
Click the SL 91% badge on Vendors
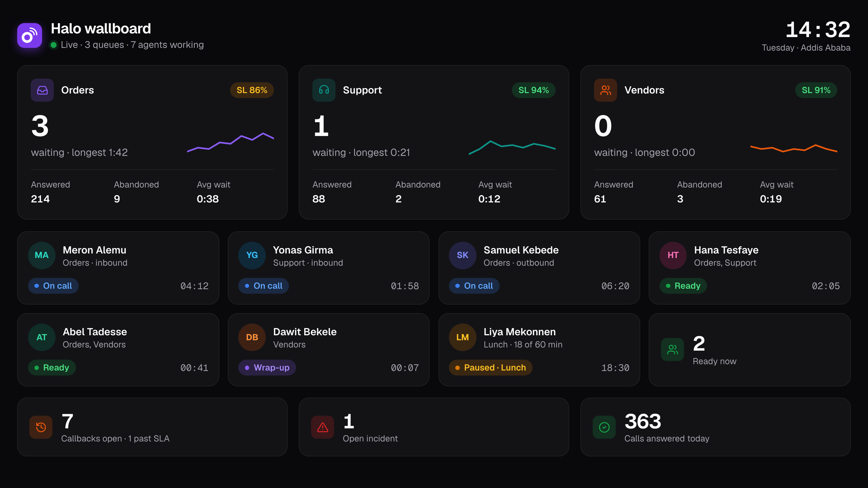(816, 90)
